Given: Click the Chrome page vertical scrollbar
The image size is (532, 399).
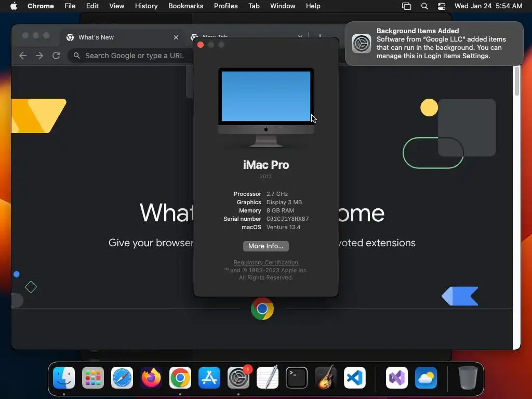Looking at the screenshot, I should 516,82.
